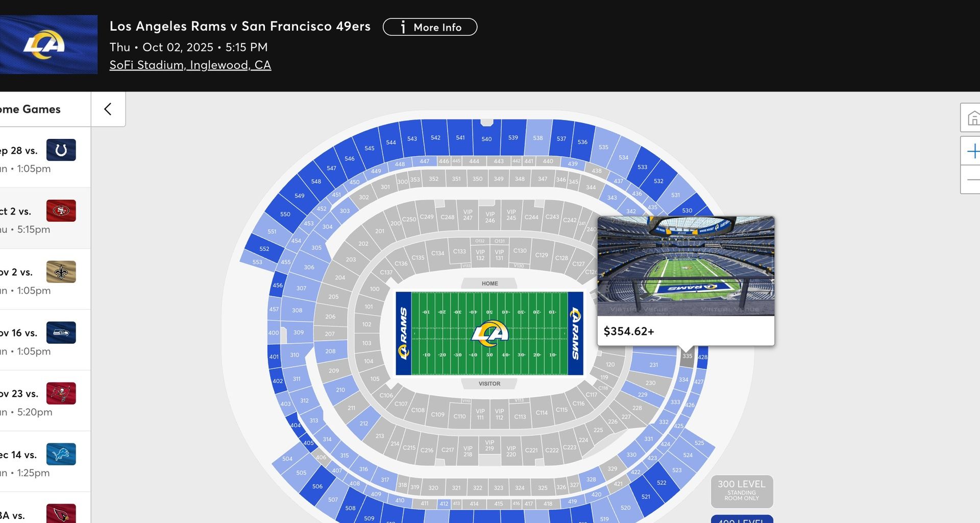Select section 335 on the seat map
The width and height of the screenshot is (980, 523).
(x=687, y=356)
